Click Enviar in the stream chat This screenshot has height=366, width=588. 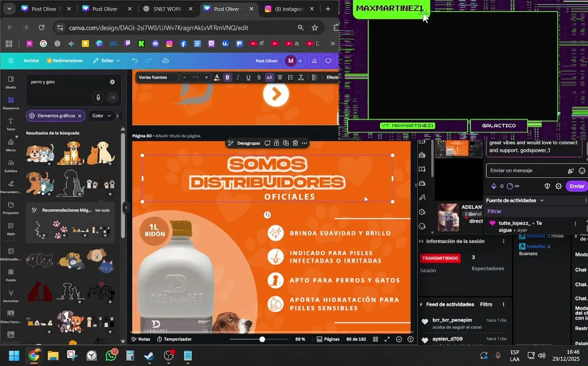pos(577,186)
